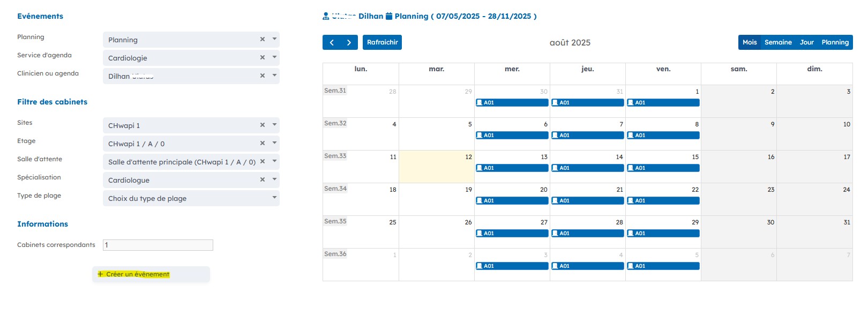Open the A01 event on August 13
This screenshot has height=315, width=868.
[x=512, y=168]
